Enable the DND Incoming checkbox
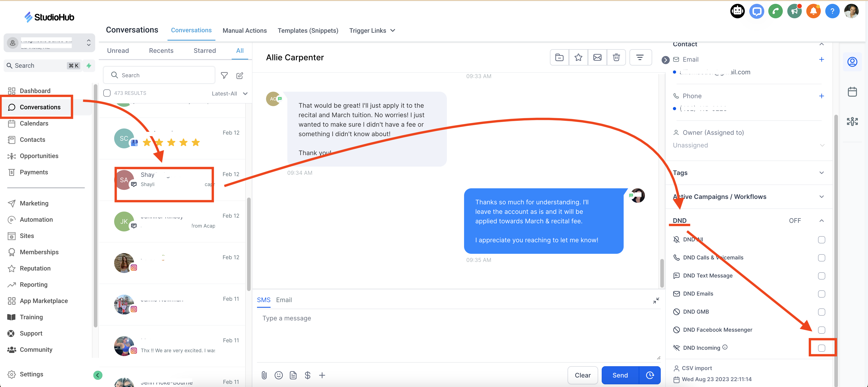Image resolution: width=868 pixels, height=387 pixels. point(821,348)
